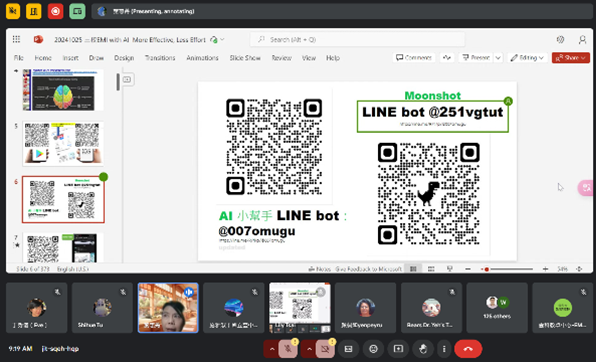Start slideshow from status bar icon
596x362 pixels.
[x=450, y=269]
